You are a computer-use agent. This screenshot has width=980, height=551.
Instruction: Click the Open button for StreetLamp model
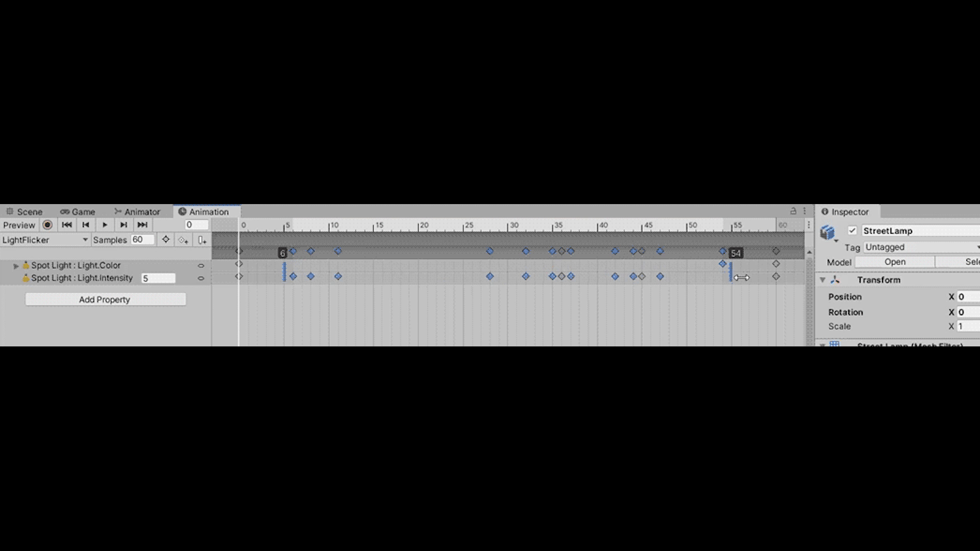click(x=895, y=262)
